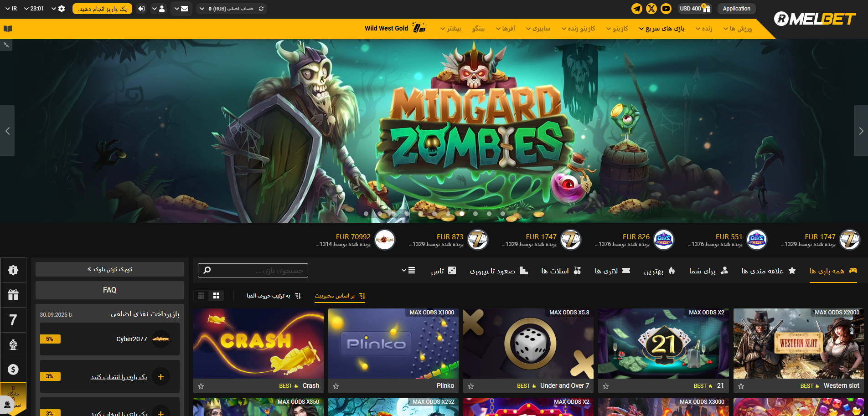
Task: Switch to small grid view
Action: click(201, 296)
